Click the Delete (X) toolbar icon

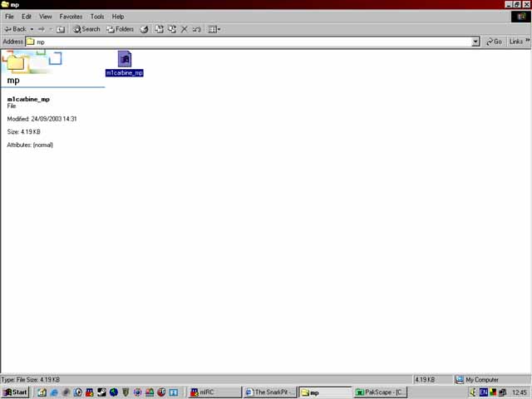point(184,29)
